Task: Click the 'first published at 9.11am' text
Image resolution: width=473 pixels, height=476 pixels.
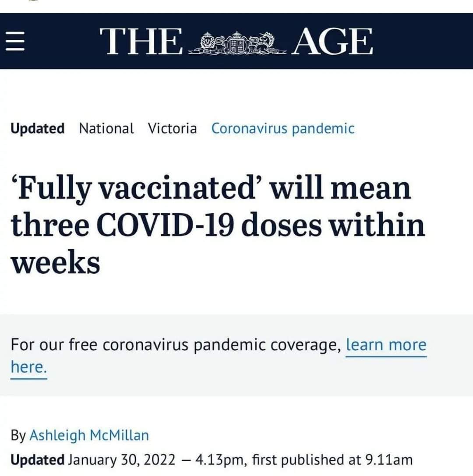Action: pos(332,460)
